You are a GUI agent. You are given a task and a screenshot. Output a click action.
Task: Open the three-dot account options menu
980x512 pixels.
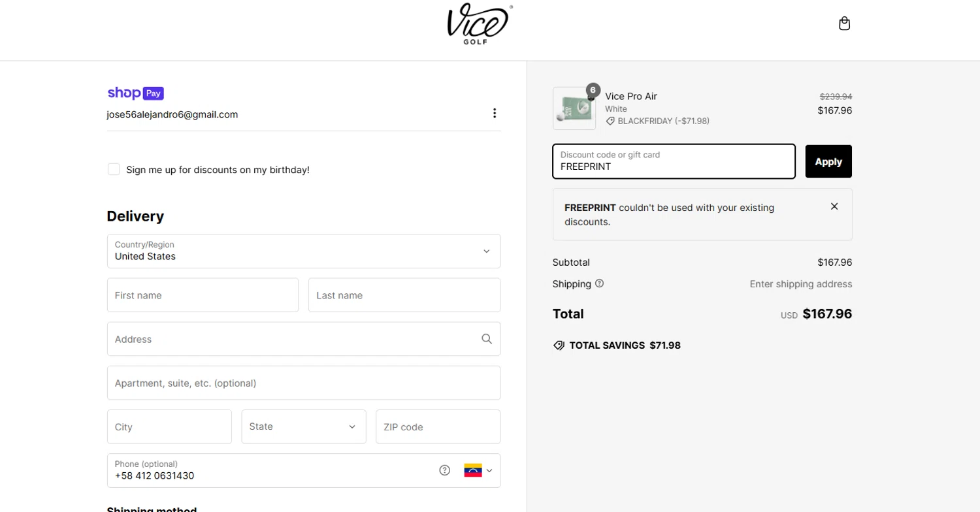495,114
